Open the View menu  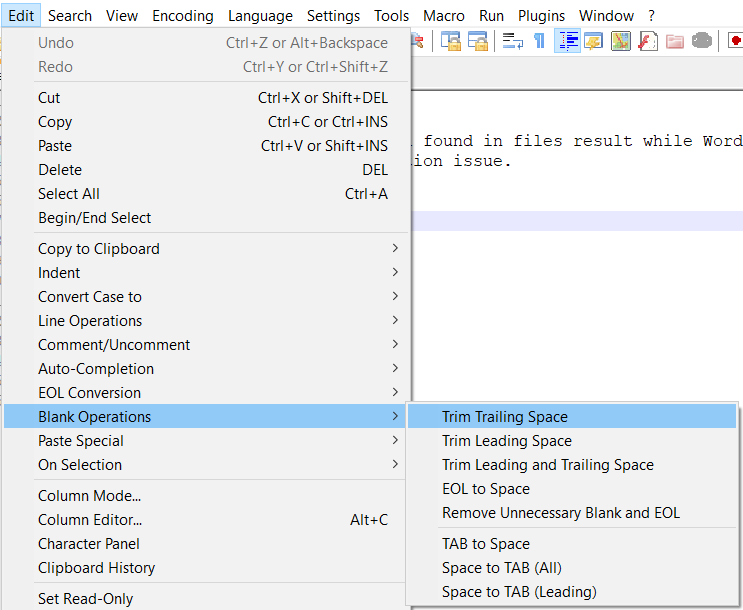122,16
